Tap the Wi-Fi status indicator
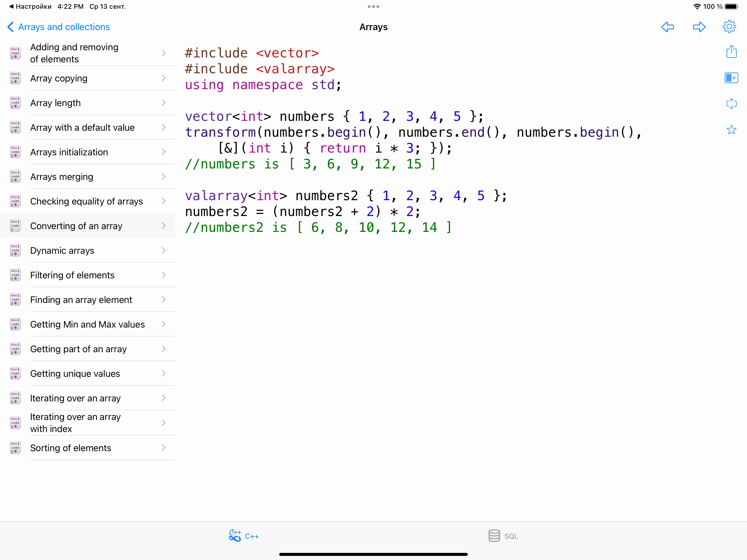The image size is (747, 560). 697,6
